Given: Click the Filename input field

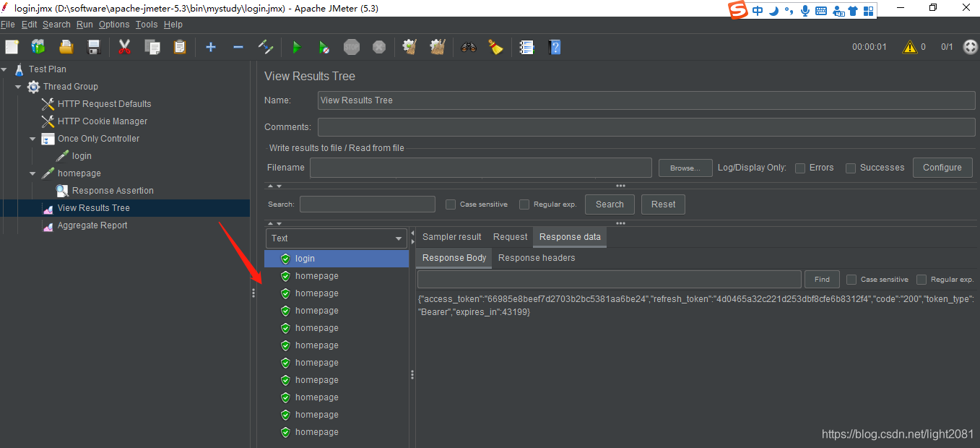Looking at the screenshot, I should pos(481,168).
